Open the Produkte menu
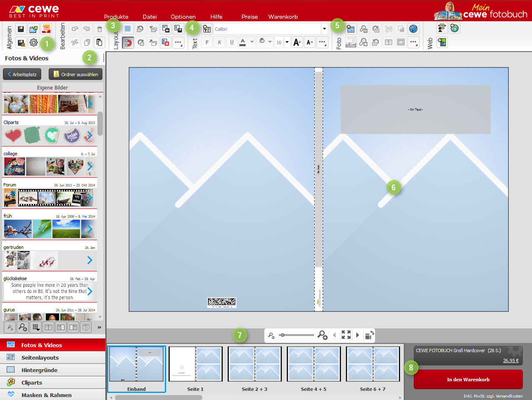This screenshot has height=400, width=532. pyautogui.click(x=116, y=17)
